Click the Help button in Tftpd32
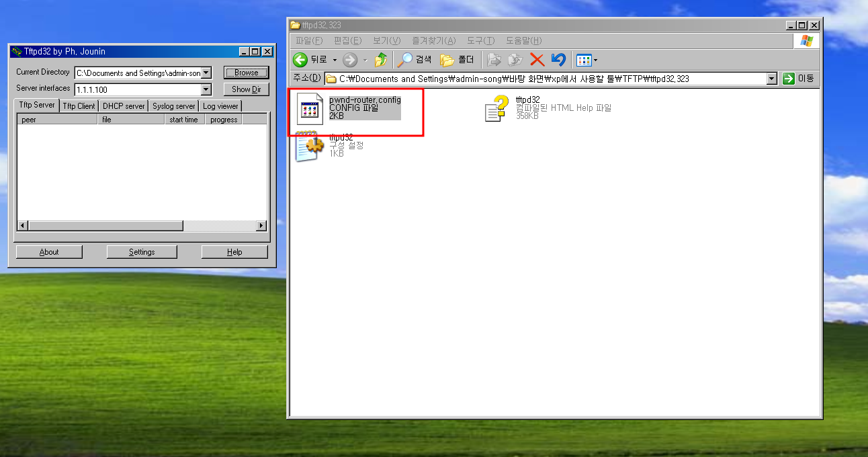The width and height of the screenshot is (868, 457). click(234, 252)
